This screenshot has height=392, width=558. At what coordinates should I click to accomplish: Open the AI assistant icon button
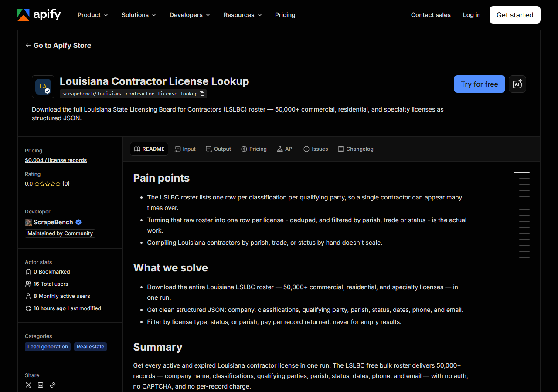tap(517, 84)
